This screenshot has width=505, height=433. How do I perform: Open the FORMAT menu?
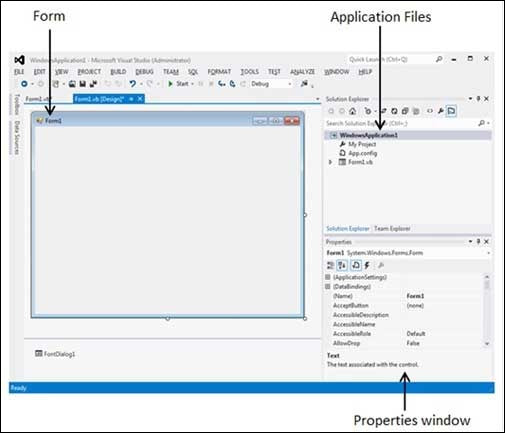click(x=219, y=72)
